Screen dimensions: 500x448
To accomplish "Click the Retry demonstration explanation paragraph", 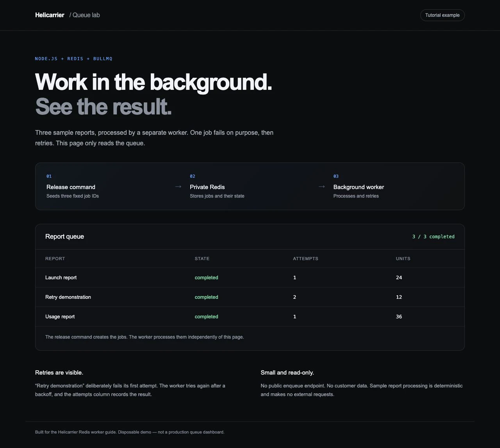I will point(130,390).
